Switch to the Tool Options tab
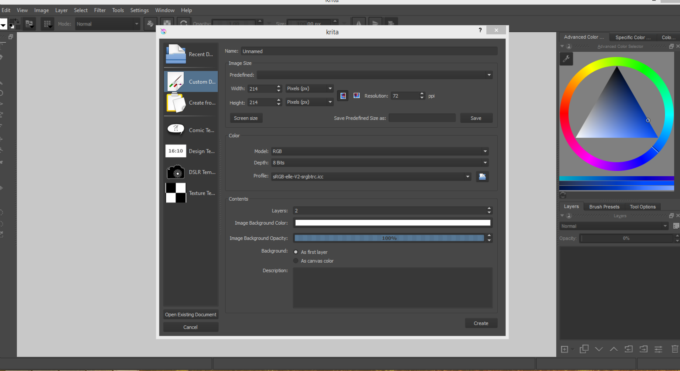Image resolution: width=680 pixels, height=371 pixels. click(x=642, y=207)
